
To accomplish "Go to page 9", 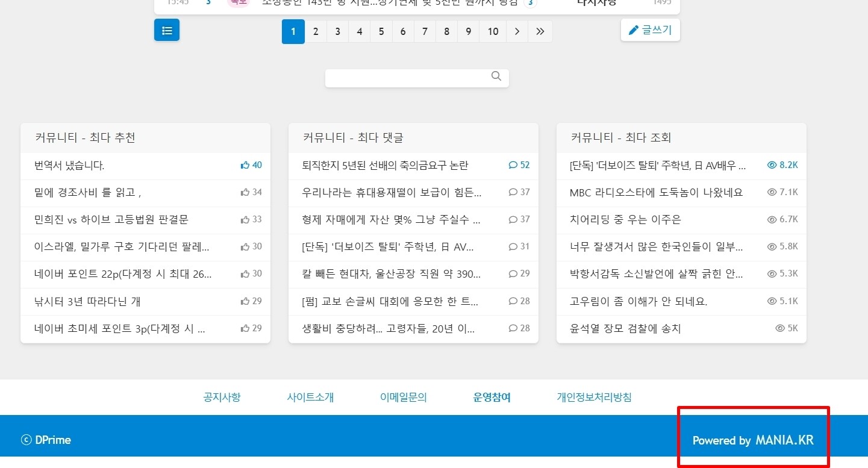I will point(468,32).
